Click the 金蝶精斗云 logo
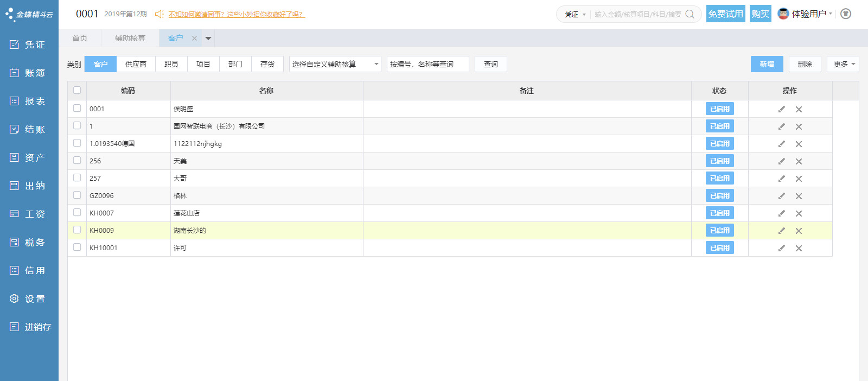Image resolution: width=868 pixels, height=381 pixels. pyautogui.click(x=29, y=14)
